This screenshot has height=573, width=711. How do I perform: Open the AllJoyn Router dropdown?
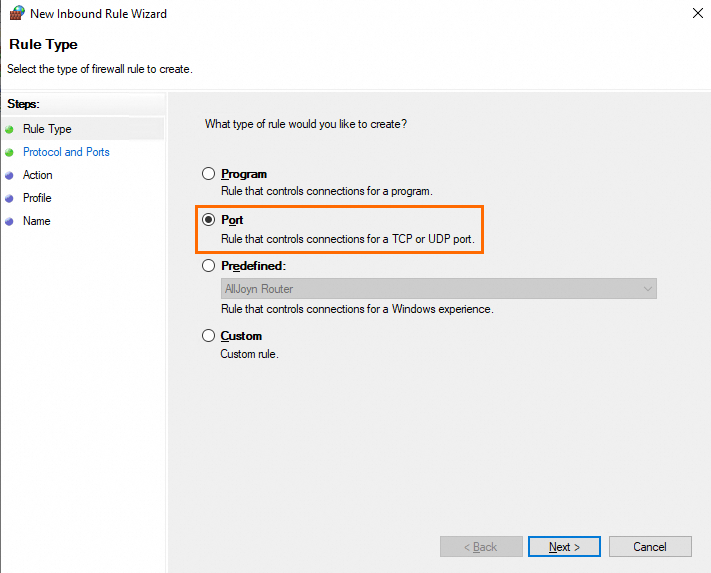tap(439, 289)
